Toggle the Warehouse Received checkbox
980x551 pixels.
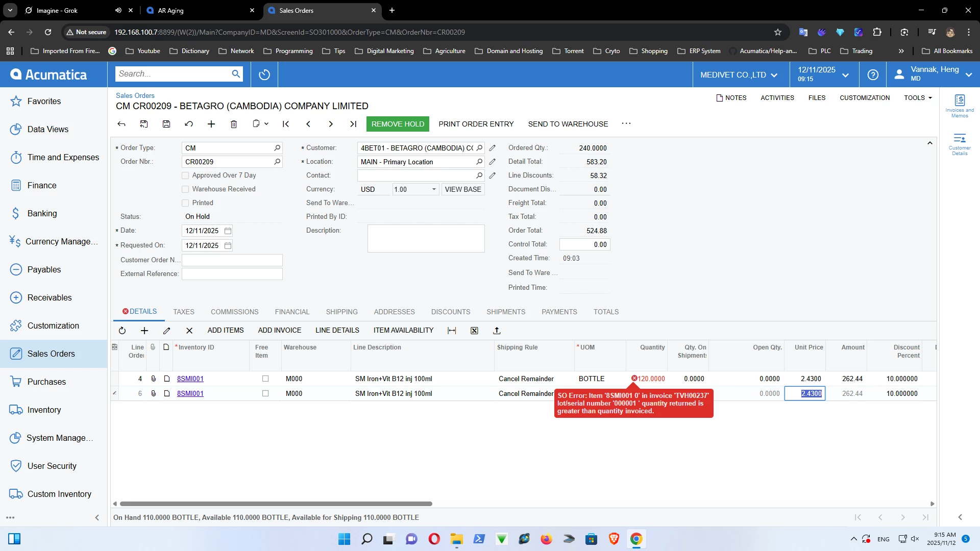point(185,189)
